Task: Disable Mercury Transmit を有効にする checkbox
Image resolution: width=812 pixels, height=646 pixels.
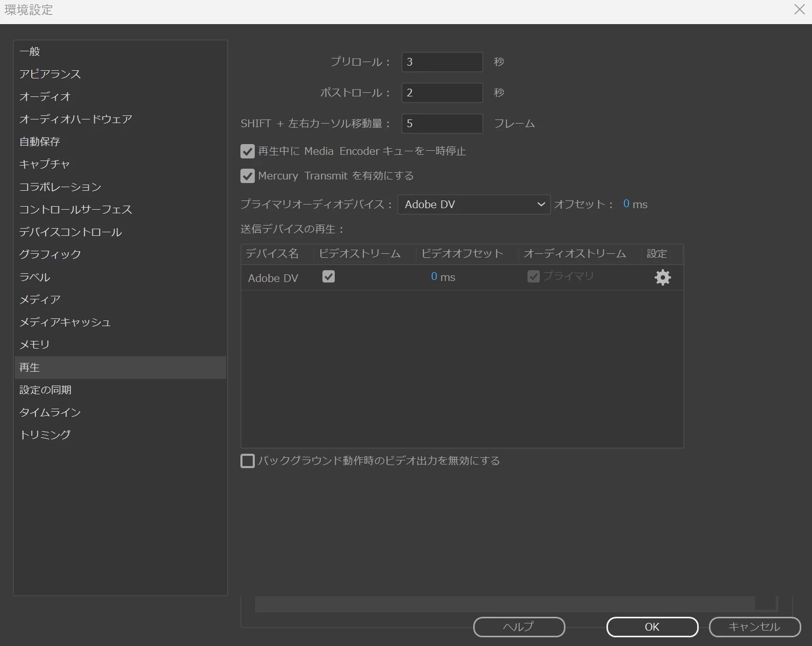Action: click(x=248, y=176)
